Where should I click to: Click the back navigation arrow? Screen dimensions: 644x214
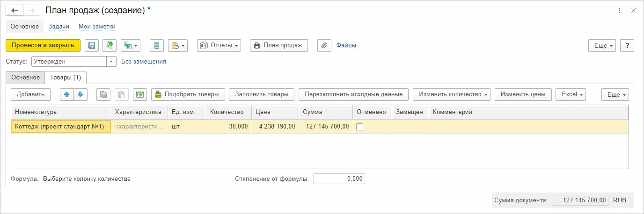click(15, 10)
